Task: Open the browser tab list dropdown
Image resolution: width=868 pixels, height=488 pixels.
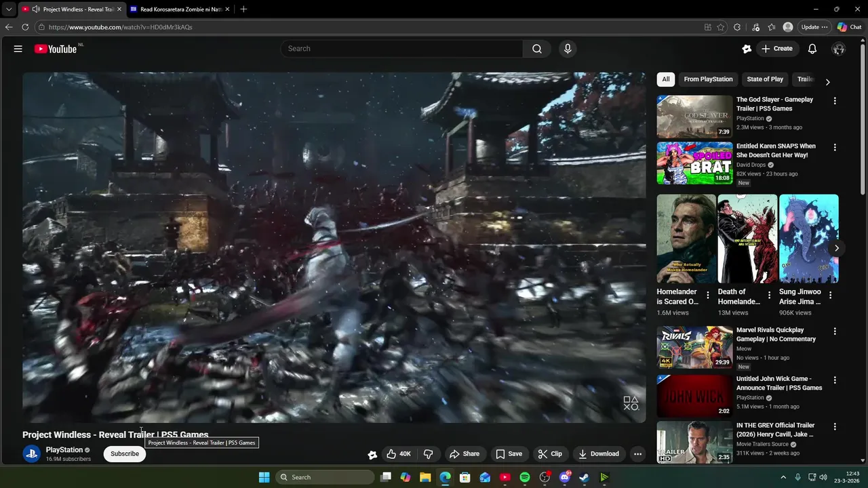Action: coord(8,9)
